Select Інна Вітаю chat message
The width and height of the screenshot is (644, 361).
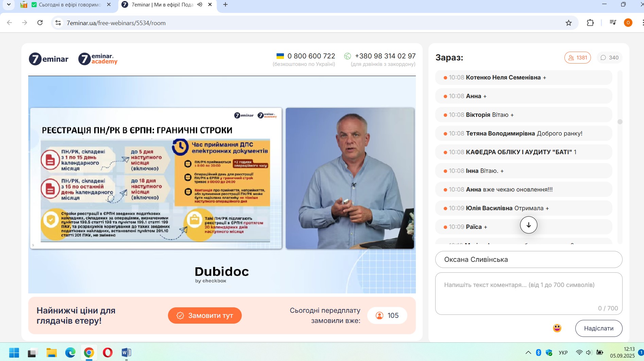click(x=524, y=171)
